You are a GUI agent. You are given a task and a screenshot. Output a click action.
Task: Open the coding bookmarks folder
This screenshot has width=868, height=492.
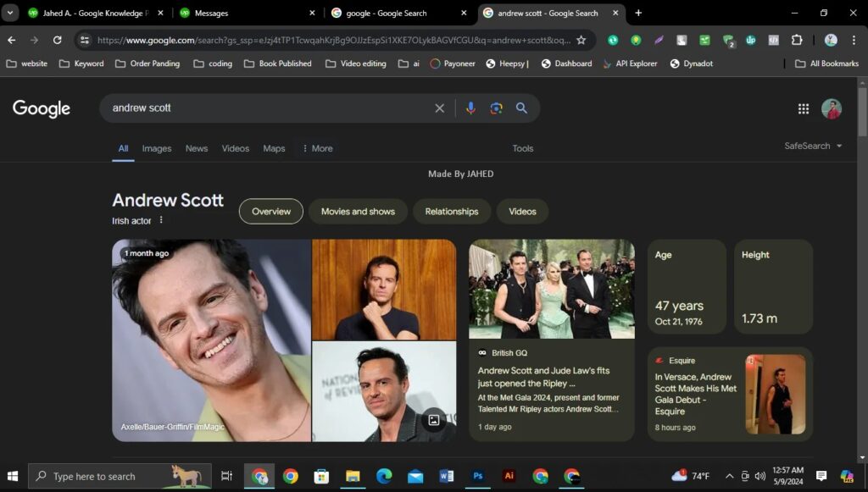pyautogui.click(x=213, y=64)
